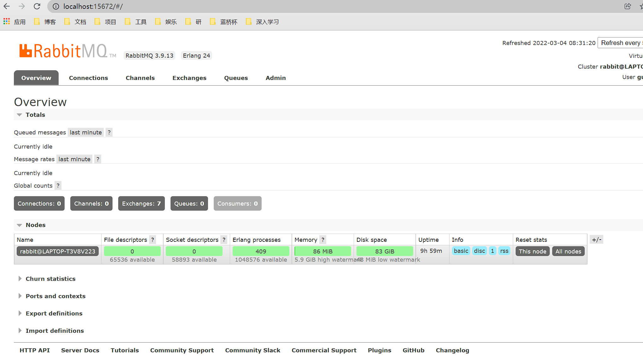Go back using browser back arrow
Viewport: 643px width, 364px height.
tap(7, 6)
